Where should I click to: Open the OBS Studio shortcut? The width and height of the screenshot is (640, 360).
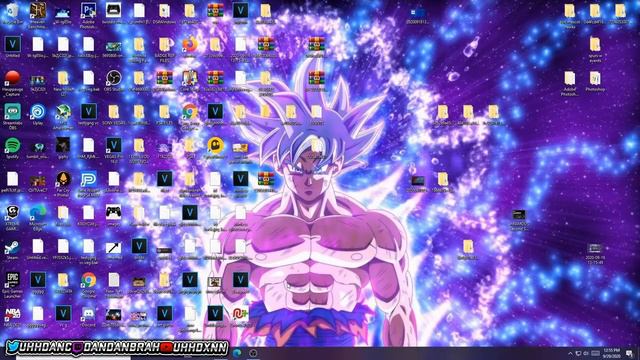click(x=113, y=80)
